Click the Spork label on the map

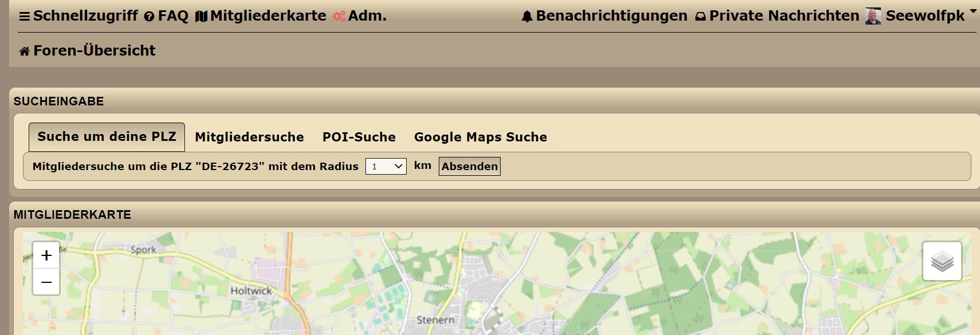[x=143, y=250]
